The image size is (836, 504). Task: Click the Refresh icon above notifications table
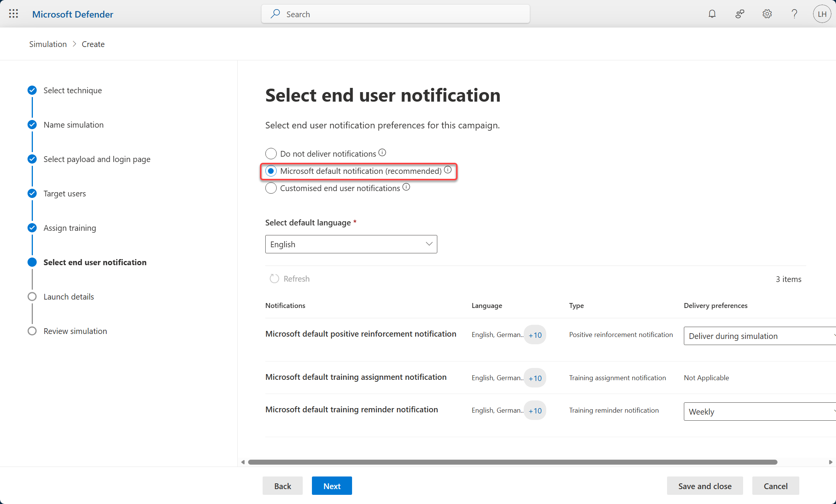(274, 279)
